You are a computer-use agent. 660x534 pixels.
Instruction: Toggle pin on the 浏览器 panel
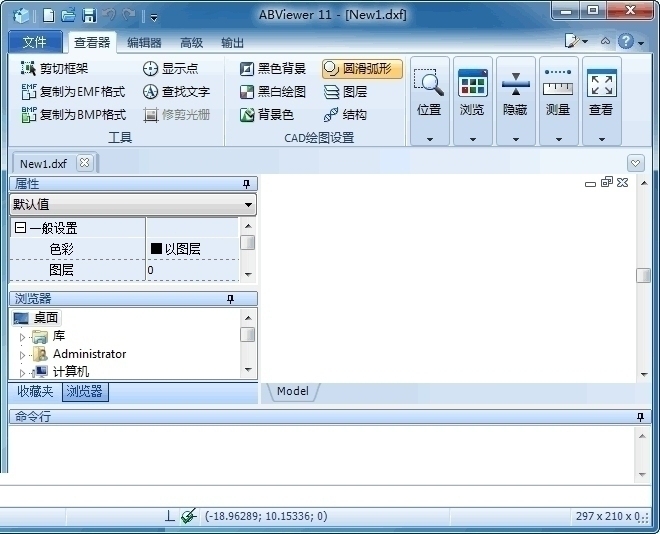[230, 299]
